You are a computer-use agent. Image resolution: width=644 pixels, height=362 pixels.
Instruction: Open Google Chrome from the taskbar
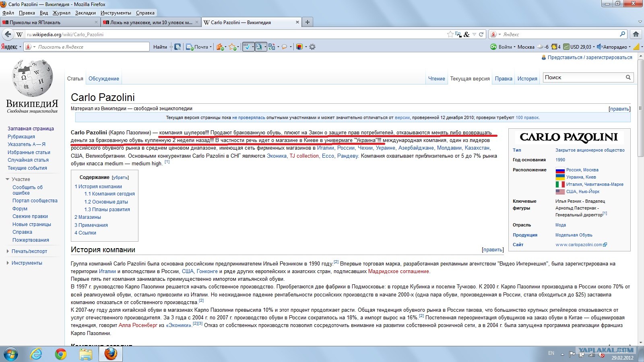point(61,354)
